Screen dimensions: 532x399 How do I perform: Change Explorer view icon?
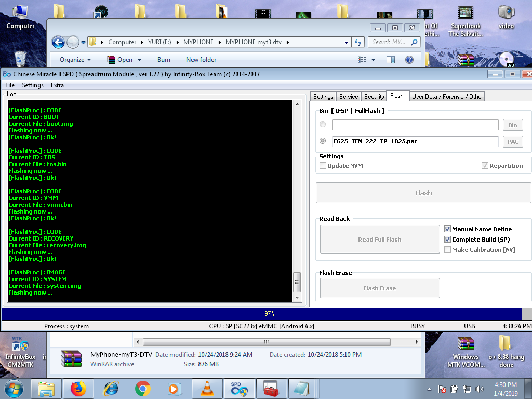[362, 60]
